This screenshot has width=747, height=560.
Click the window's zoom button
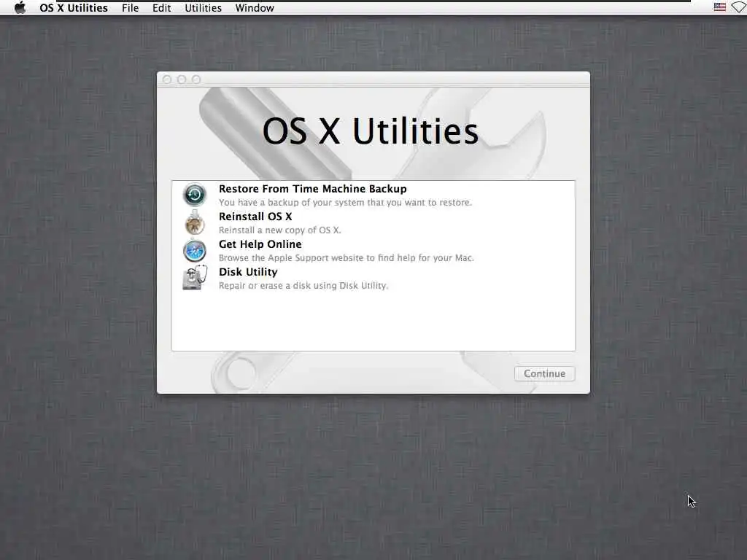pos(196,79)
